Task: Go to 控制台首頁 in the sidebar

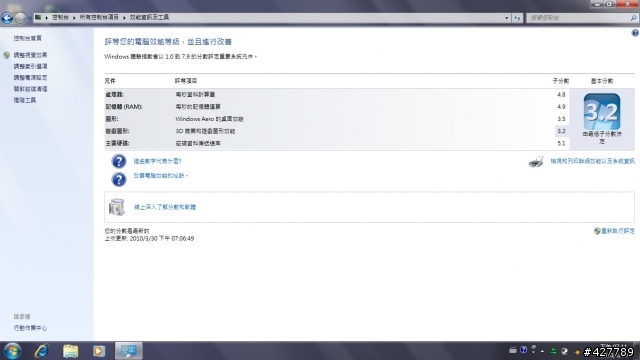Action: (27, 38)
